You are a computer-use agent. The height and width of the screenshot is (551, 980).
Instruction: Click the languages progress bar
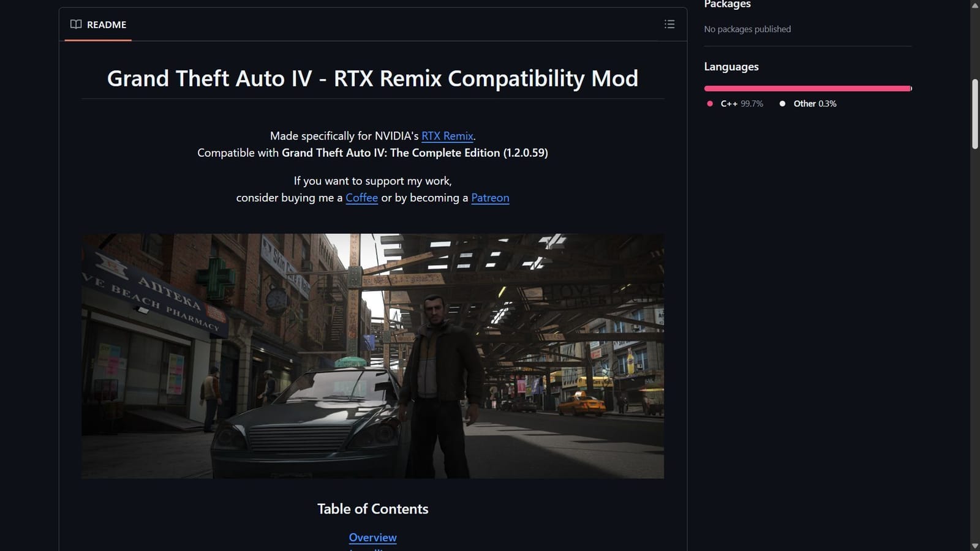coord(807,88)
